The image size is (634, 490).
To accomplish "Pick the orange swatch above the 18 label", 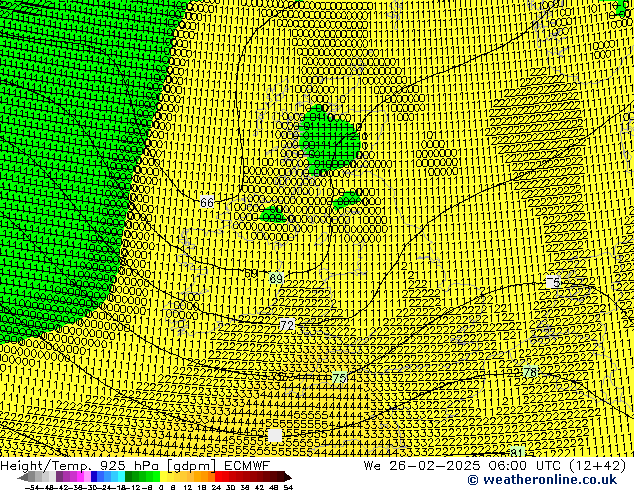I will point(205,477).
